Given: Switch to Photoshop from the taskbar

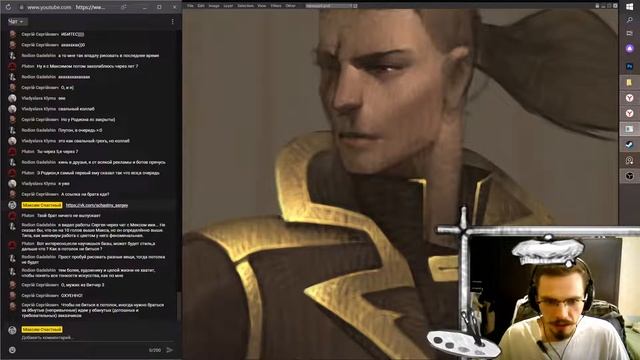Looking at the screenshot, I should (629, 66).
